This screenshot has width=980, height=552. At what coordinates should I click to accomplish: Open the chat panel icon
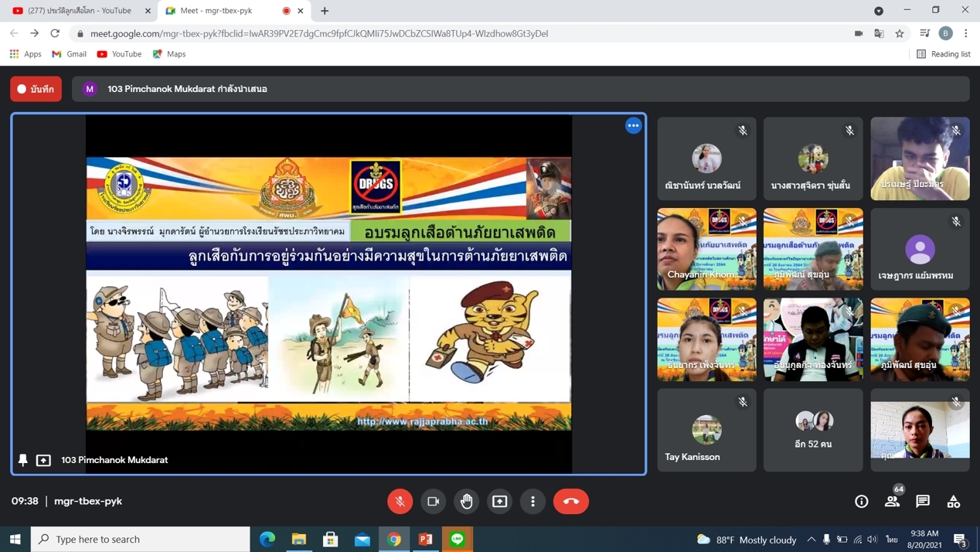point(923,501)
